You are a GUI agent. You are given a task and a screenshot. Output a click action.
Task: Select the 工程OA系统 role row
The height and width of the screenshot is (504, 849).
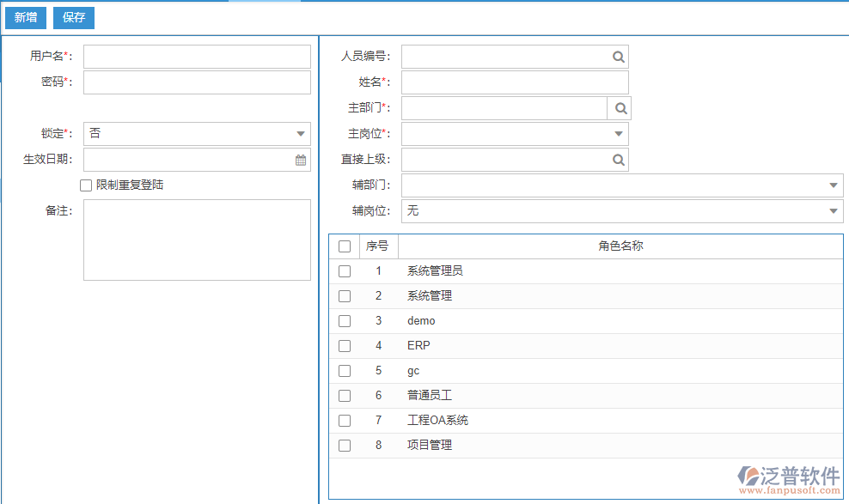pyautogui.click(x=345, y=420)
